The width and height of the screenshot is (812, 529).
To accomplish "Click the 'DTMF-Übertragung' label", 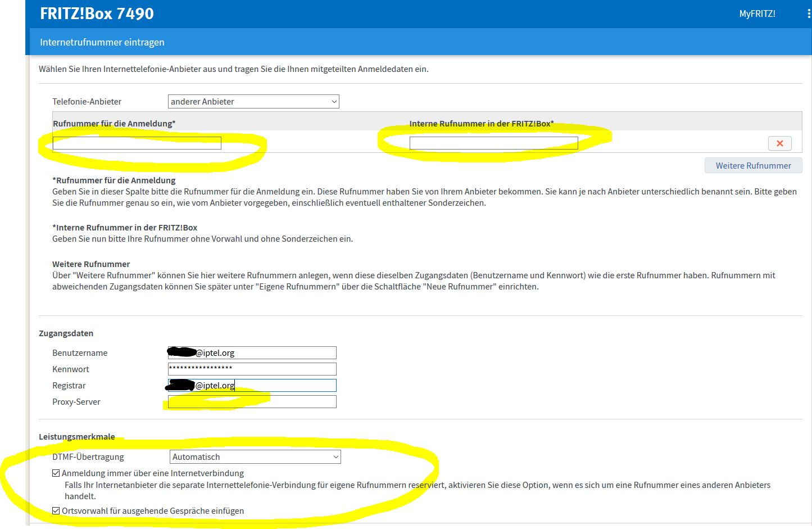I will [88, 457].
